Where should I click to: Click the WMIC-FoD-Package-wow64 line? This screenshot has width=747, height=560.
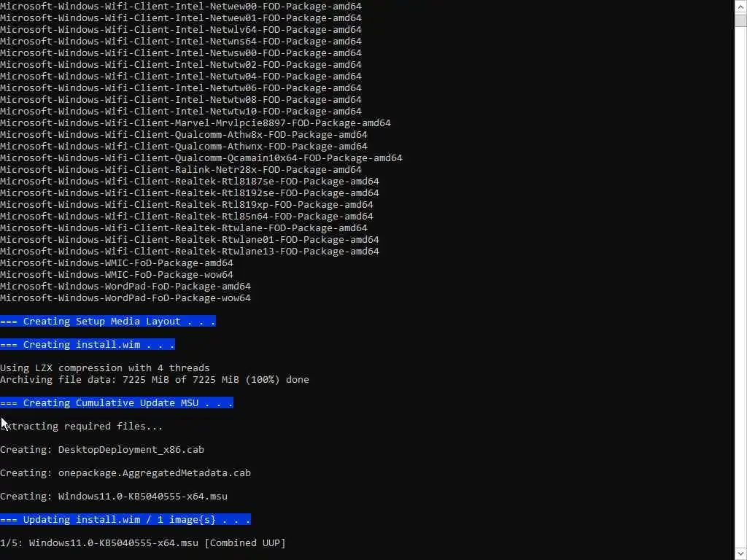[x=117, y=275]
